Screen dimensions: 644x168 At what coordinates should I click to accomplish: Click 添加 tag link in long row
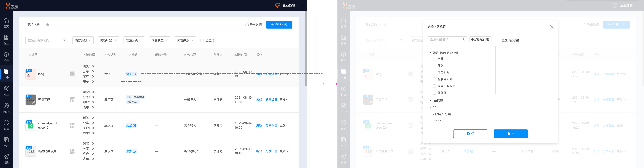click(131, 74)
